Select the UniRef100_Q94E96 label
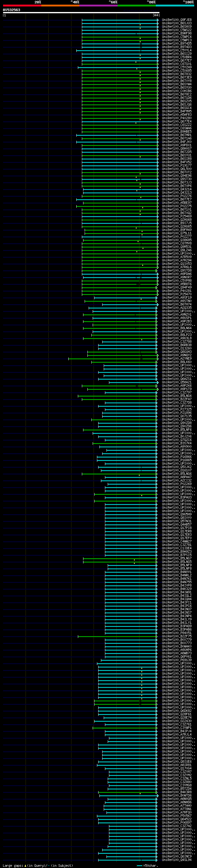The height and width of the screenshot is (868, 197). 177,176
